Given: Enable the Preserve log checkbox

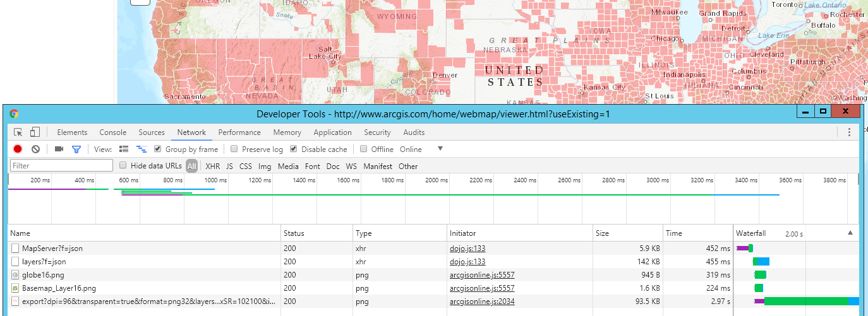Looking at the screenshot, I should coord(234,149).
